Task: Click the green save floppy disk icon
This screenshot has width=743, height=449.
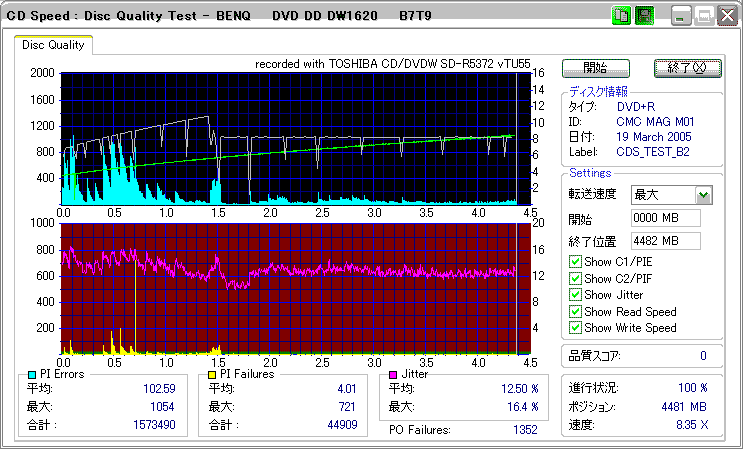Action: click(x=644, y=16)
